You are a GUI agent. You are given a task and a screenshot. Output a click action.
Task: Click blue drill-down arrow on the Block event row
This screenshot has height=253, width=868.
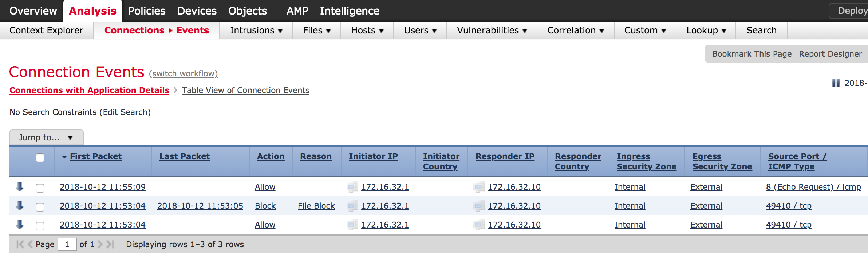(x=19, y=206)
